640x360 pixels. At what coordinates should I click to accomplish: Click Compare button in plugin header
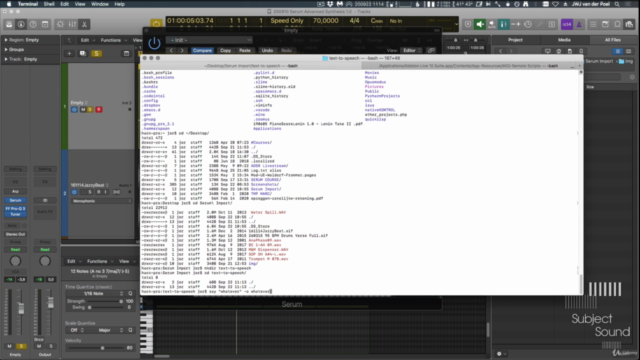tap(202, 51)
